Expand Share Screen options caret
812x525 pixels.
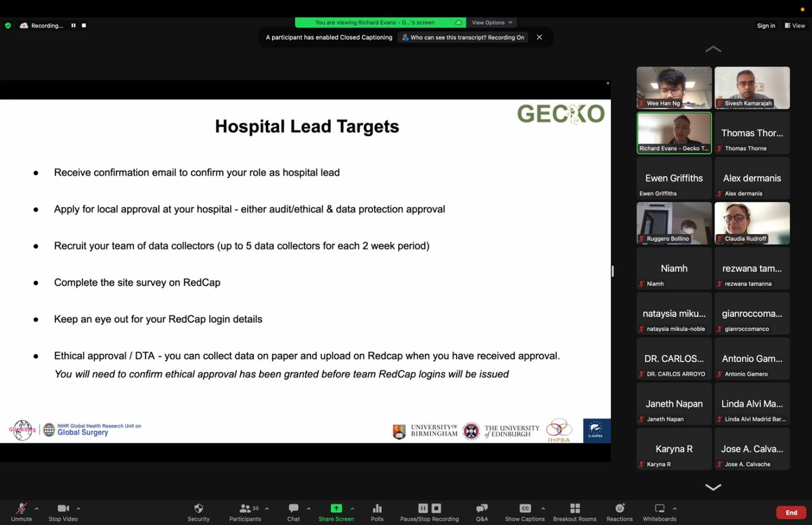click(352, 508)
